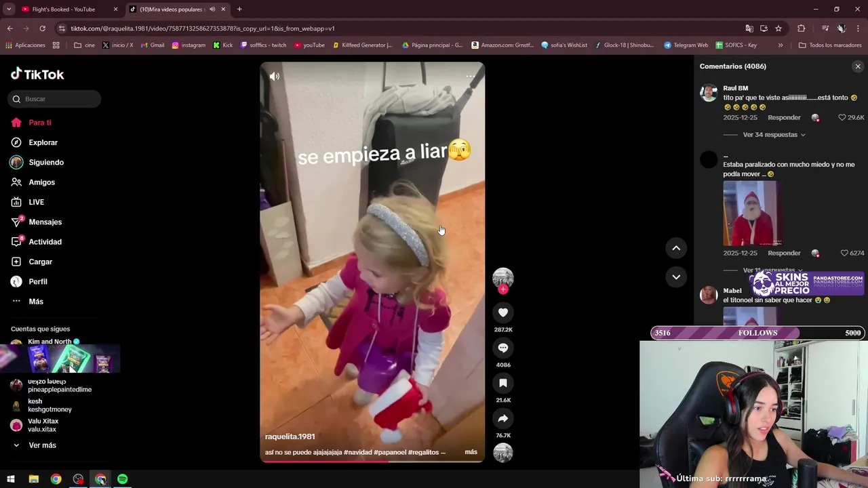Toggle the video sound speaker icon

coord(274,77)
